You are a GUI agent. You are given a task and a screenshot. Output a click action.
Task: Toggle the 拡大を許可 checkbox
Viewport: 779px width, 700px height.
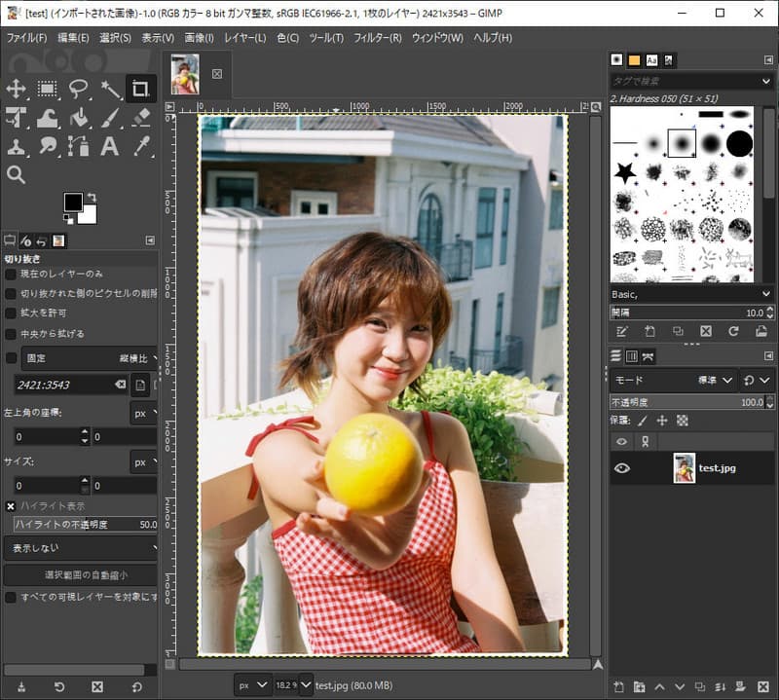(x=11, y=313)
